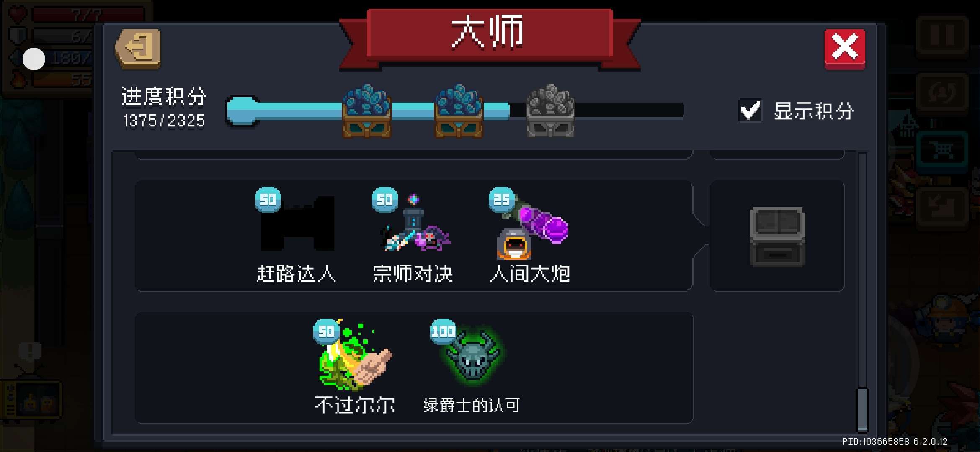Open the gray row reward chest
Image resolution: width=980 pixels, height=452 pixels.
777,236
